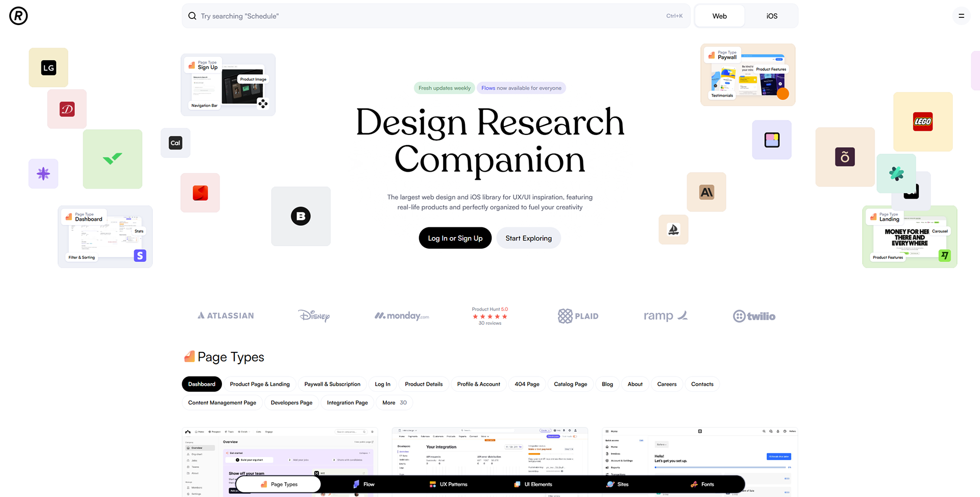Click the Page Types heading icon
Screen dimensions: 980x497
[189, 357]
